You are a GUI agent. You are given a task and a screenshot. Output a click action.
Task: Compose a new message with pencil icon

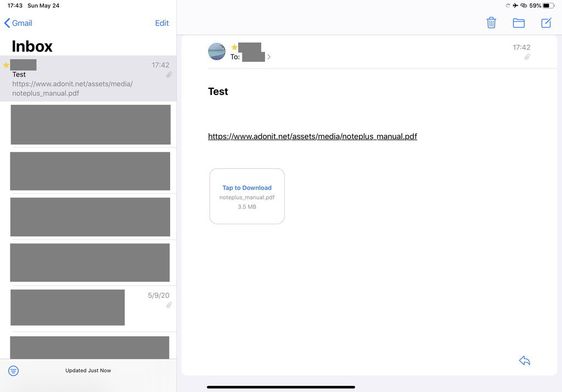point(546,23)
